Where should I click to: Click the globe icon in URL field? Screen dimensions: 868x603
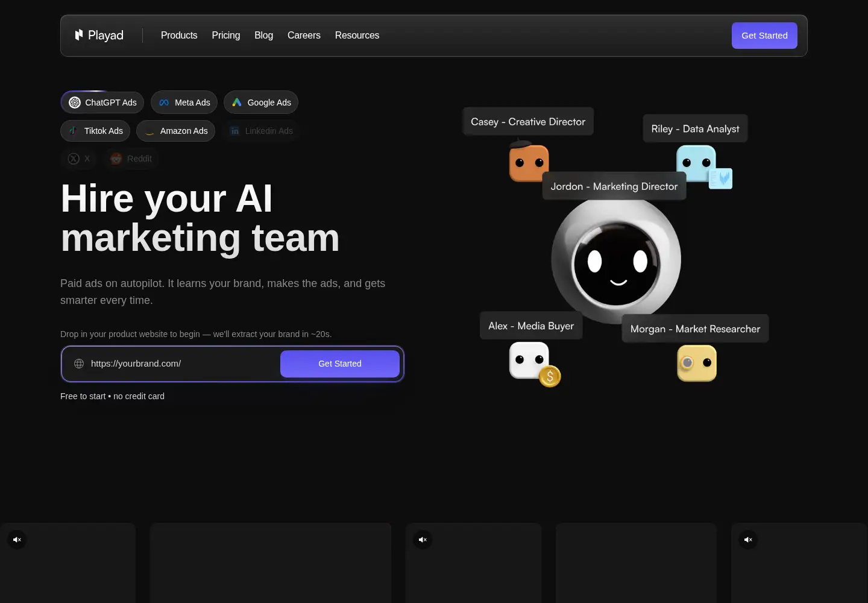coord(79,364)
